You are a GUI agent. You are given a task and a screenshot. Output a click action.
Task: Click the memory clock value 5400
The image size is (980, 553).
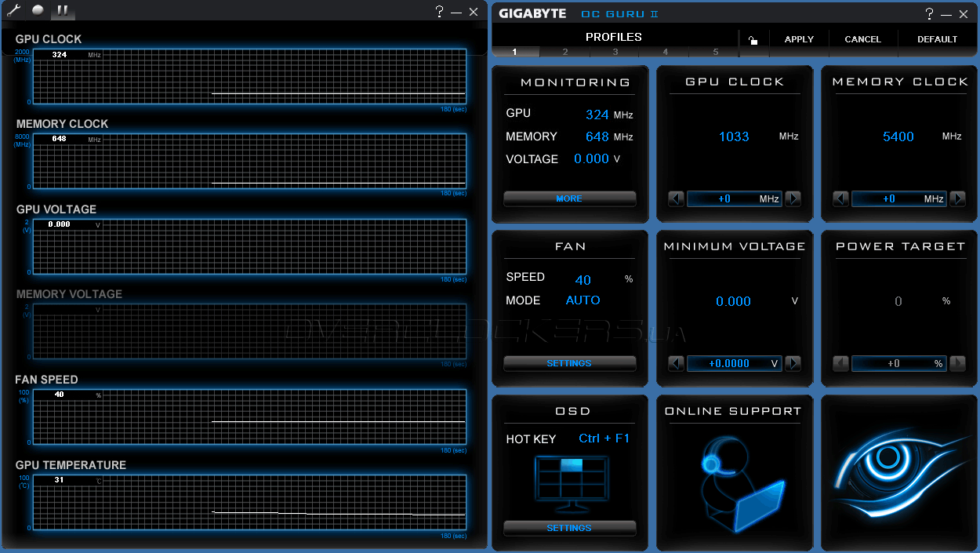click(x=898, y=136)
